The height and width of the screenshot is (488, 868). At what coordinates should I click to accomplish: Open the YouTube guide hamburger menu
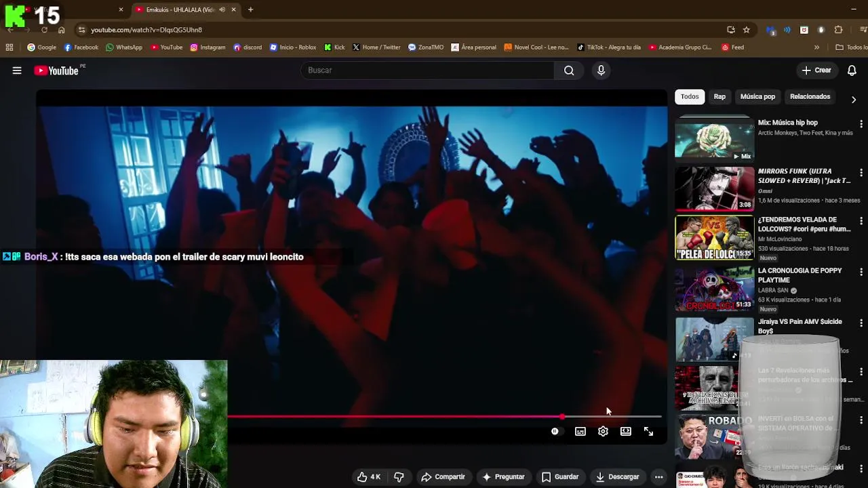click(x=17, y=70)
